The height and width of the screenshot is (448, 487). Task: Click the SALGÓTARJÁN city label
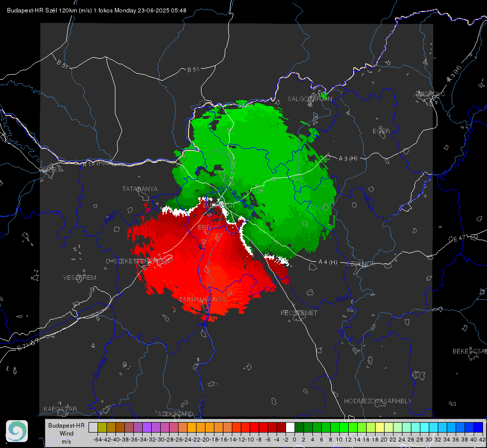click(x=309, y=99)
